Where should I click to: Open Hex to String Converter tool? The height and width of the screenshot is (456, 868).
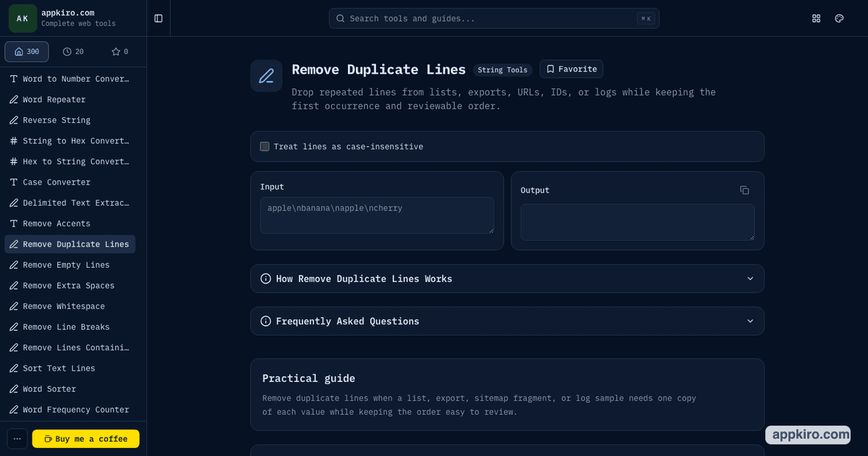pyautogui.click(x=70, y=161)
